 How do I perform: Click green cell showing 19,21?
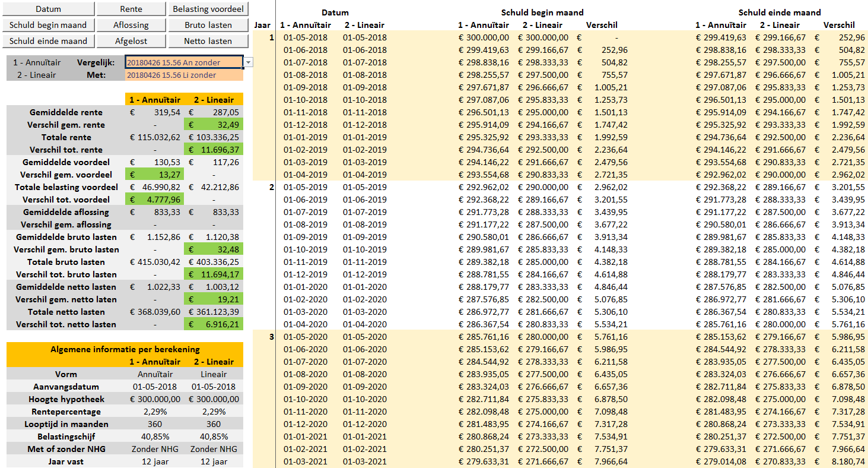214,299
